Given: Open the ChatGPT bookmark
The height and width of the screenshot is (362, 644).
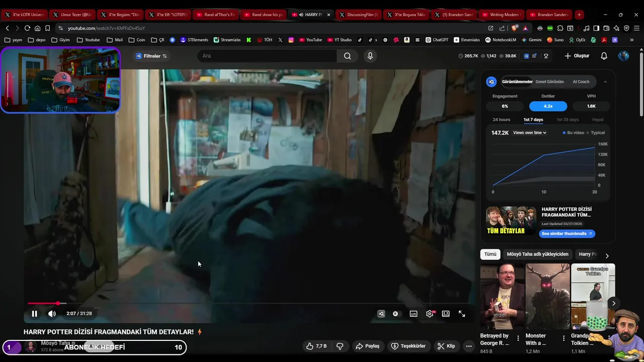Looking at the screenshot, I should (x=437, y=40).
